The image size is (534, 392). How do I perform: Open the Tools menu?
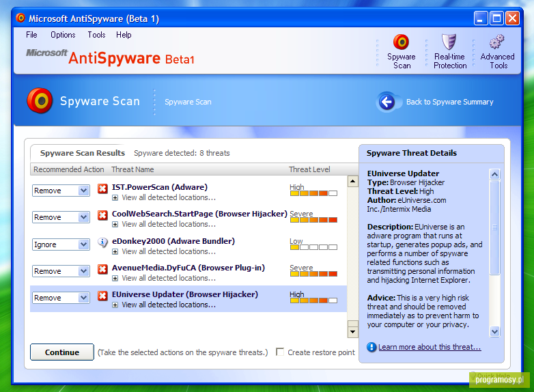coord(96,35)
